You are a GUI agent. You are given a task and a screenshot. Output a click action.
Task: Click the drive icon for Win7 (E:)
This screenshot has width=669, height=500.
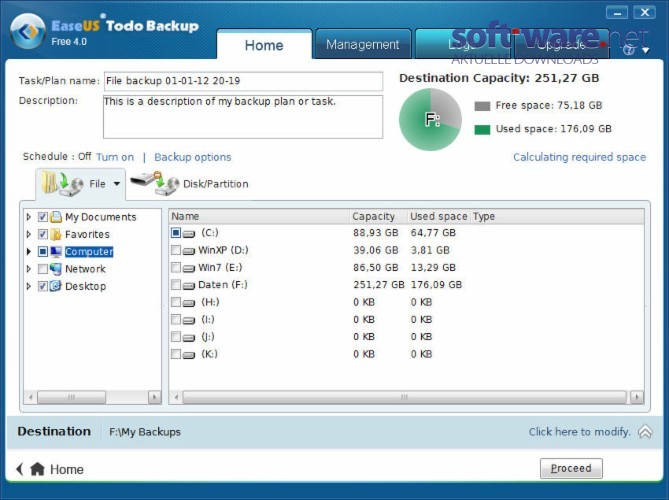point(189,269)
